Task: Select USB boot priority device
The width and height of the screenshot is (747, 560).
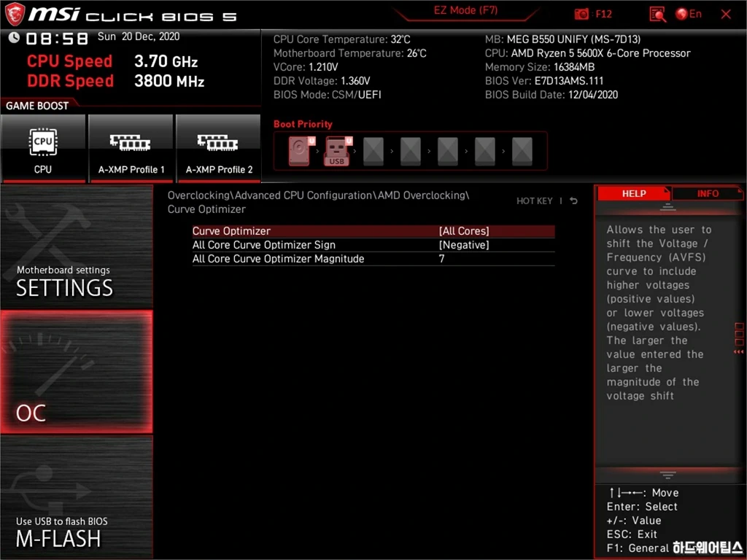Action: coord(338,151)
